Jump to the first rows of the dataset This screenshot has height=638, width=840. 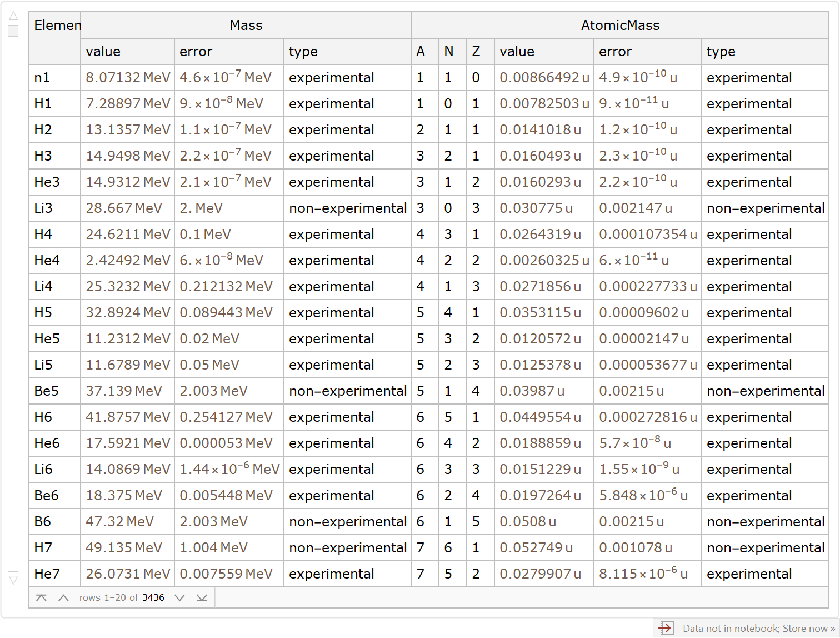coord(41,598)
